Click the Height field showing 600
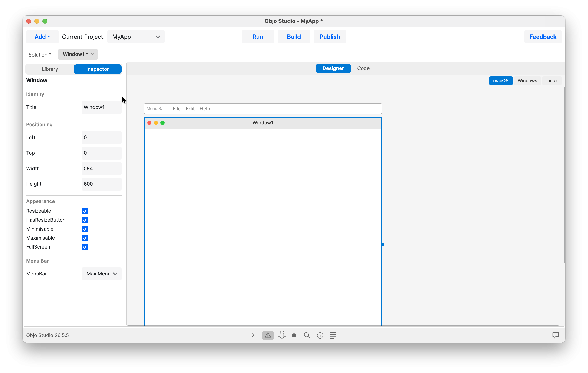Image resolution: width=588 pixels, height=373 pixels. point(102,184)
